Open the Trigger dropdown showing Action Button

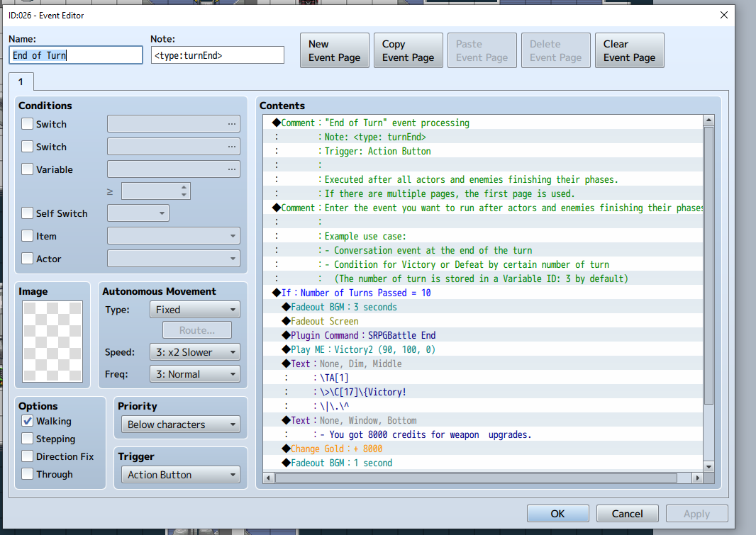pos(181,475)
